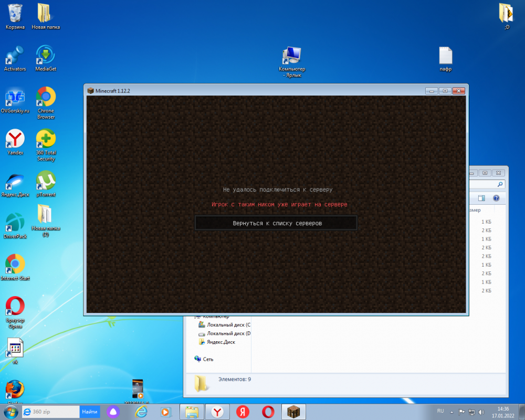The image size is (525, 420).
Task: Select the Firefox desktop shortcut icon
Action: (x=15, y=391)
